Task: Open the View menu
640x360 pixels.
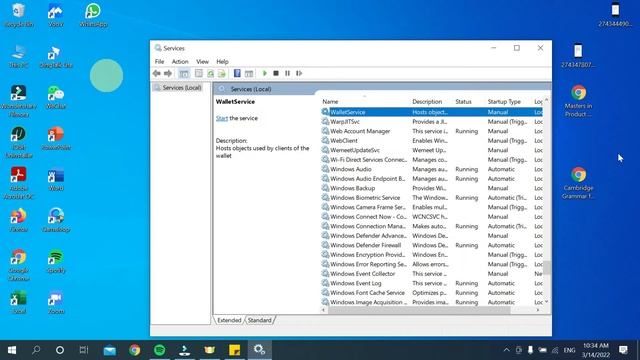Action: [x=202, y=62]
